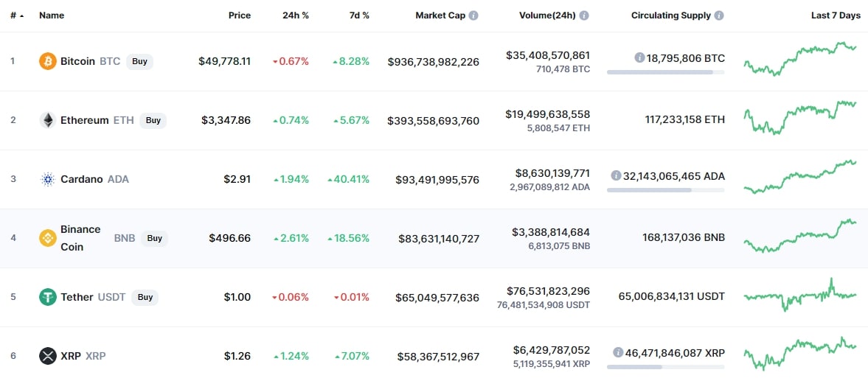This screenshot has height=381, width=868.
Task: Click Bitcoin circulating supply progress bar
Action: click(665, 72)
